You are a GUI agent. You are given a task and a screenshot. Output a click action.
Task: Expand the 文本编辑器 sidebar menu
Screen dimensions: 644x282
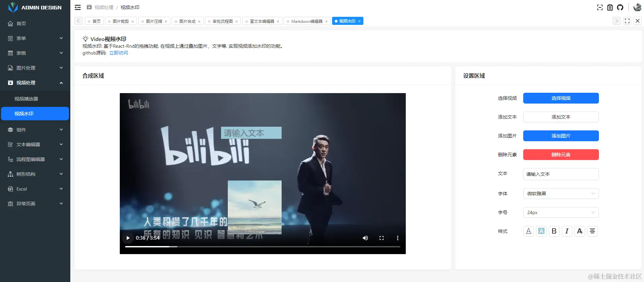[35, 145]
